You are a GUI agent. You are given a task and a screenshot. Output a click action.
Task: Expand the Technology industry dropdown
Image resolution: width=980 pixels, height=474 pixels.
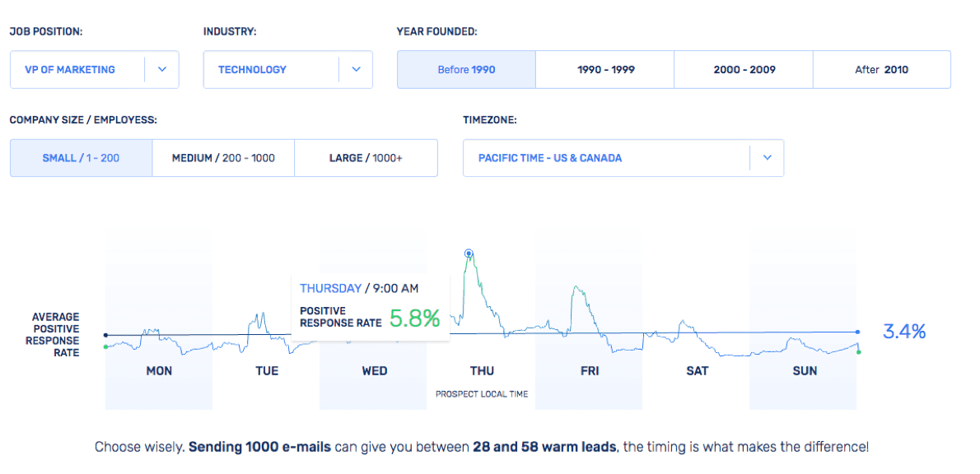point(271,70)
